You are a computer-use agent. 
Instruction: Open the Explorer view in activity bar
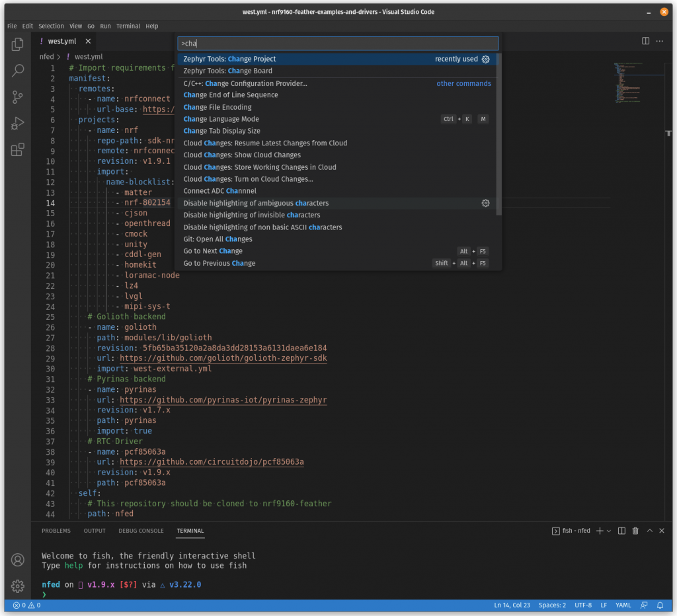pos(17,44)
